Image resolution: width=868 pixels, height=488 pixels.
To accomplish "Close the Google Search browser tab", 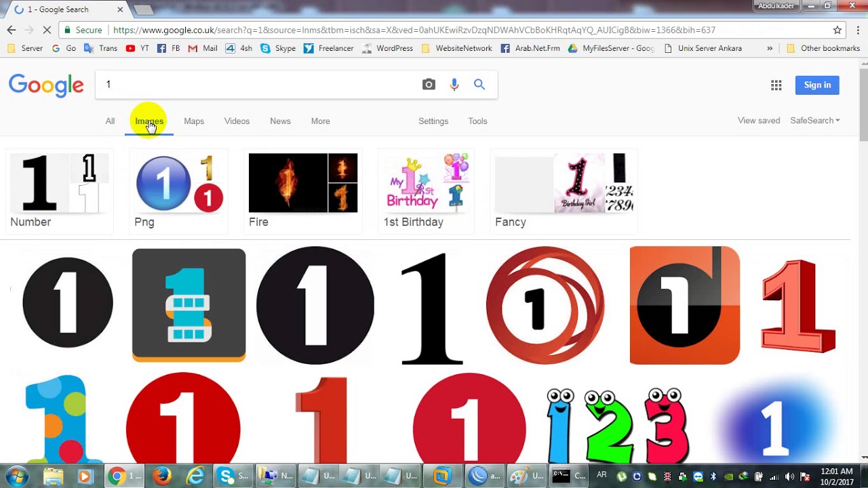I will click(x=120, y=9).
